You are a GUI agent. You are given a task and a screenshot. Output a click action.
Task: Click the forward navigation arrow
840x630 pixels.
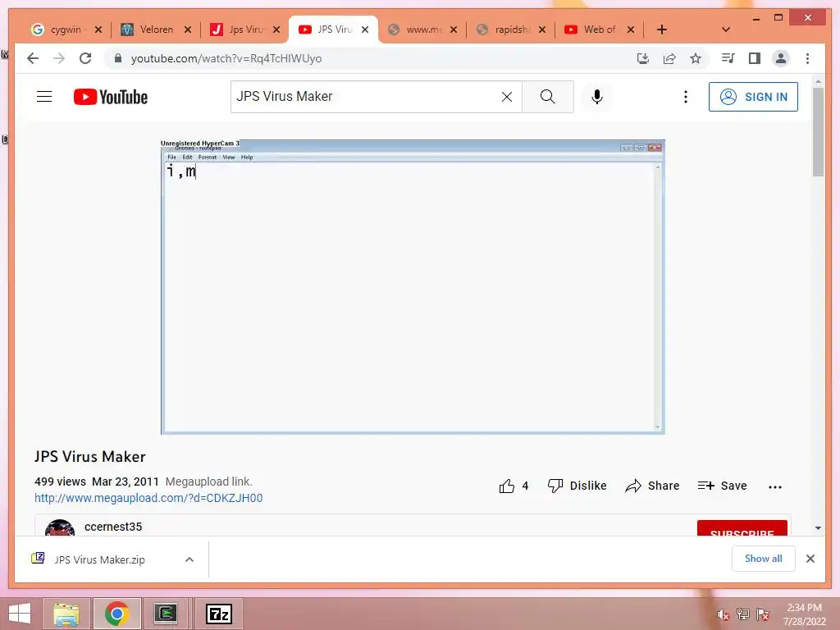[x=59, y=58]
